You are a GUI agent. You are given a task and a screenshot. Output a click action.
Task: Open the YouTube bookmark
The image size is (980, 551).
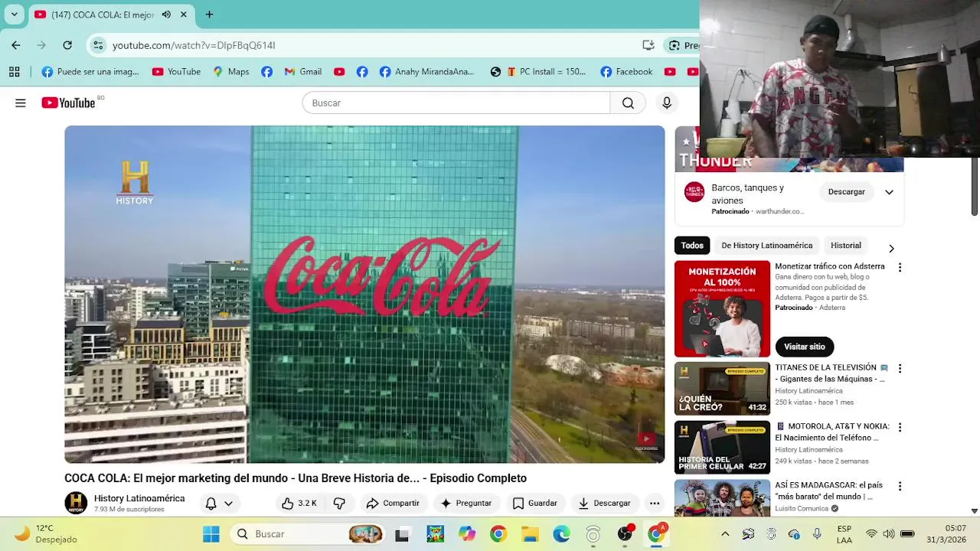click(176, 71)
